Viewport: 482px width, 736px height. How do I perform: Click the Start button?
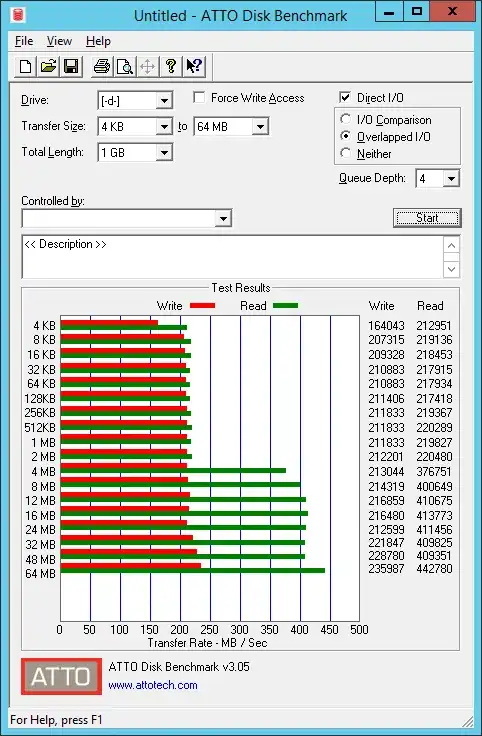point(427,218)
